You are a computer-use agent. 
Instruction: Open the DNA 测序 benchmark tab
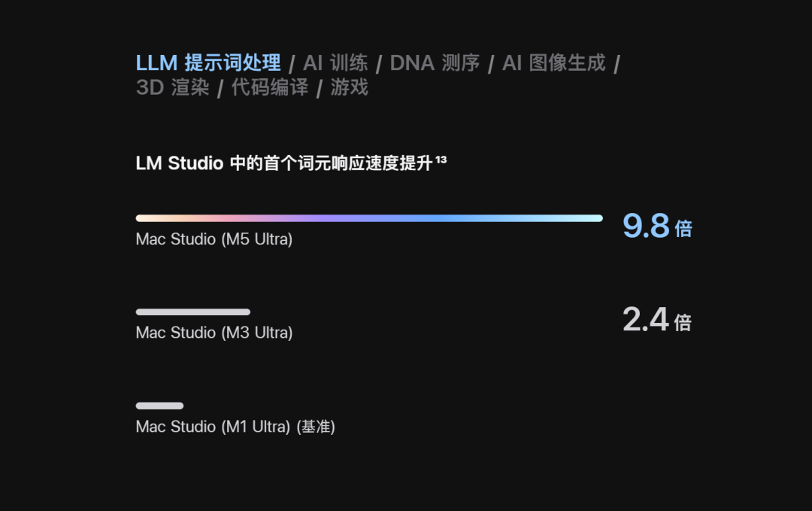(x=435, y=63)
